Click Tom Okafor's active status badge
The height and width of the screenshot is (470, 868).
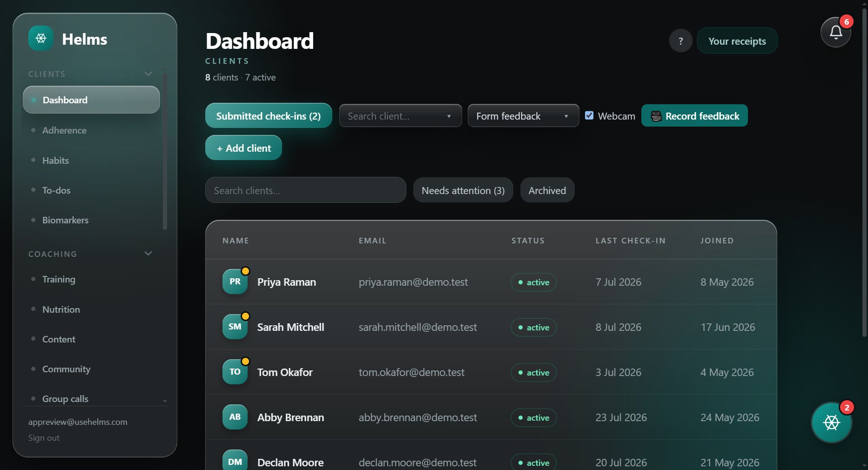(x=534, y=372)
